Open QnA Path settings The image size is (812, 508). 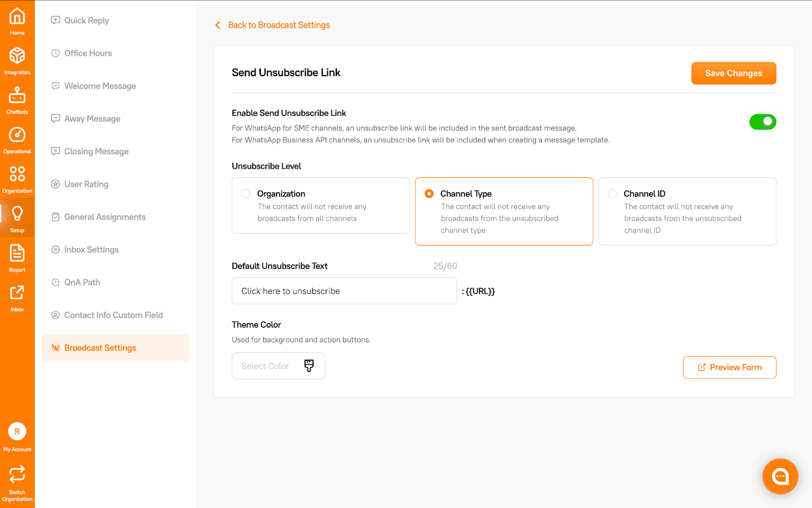pyautogui.click(x=116, y=282)
